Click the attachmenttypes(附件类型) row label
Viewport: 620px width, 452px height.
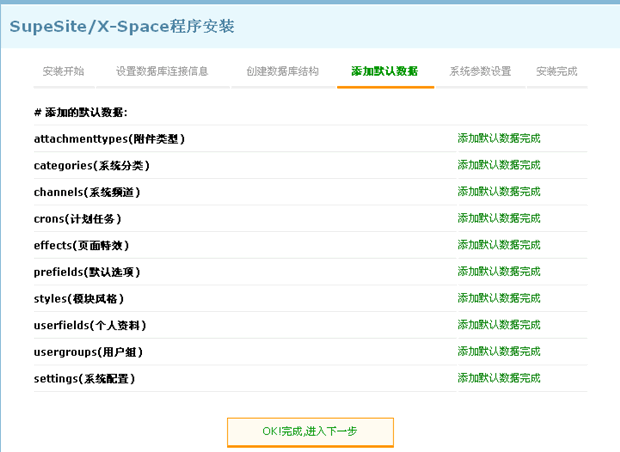110,139
